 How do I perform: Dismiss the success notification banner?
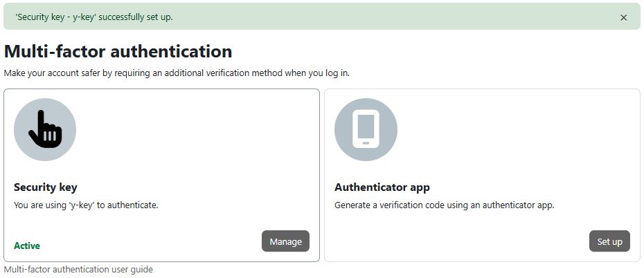(623, 17)
